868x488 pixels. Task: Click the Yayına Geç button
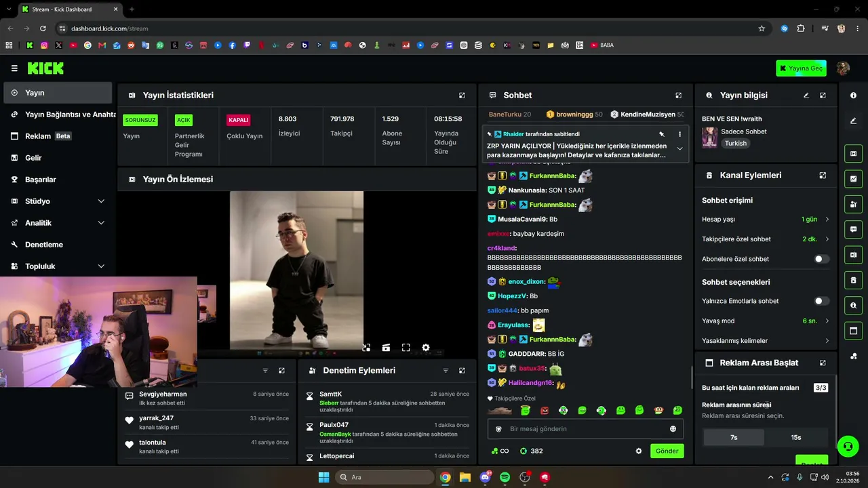(x=801, y=68)
